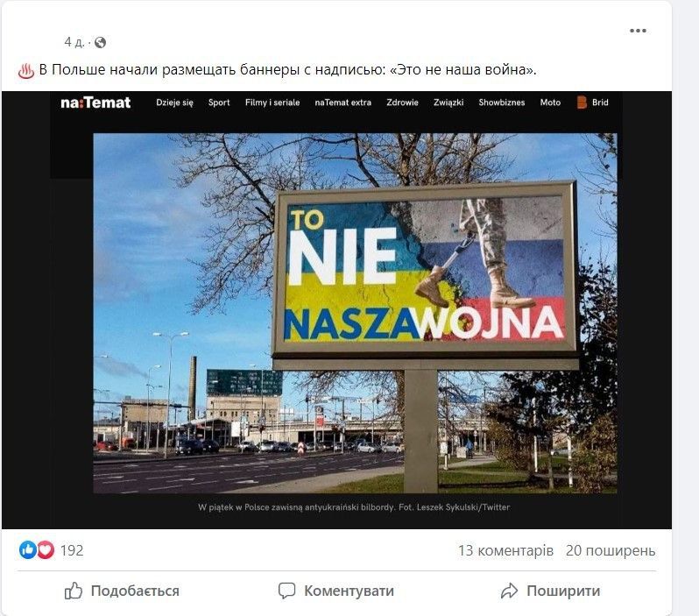Open the billboard photo thumbnail
The image size is (699, 616).
355,313
